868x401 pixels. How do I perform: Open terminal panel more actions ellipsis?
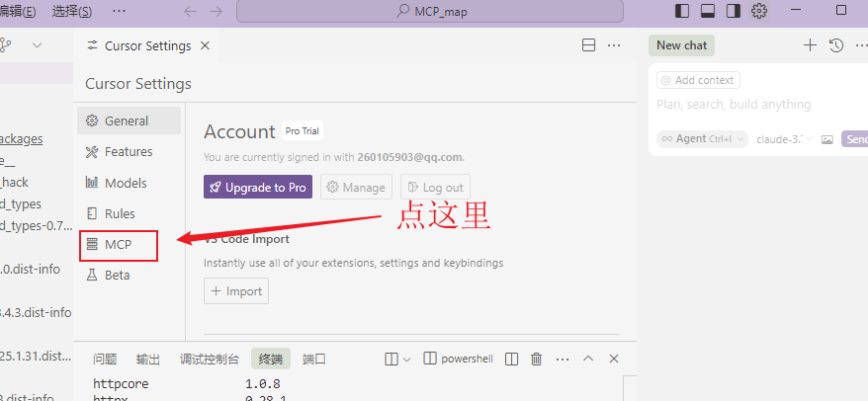(563, 359)
